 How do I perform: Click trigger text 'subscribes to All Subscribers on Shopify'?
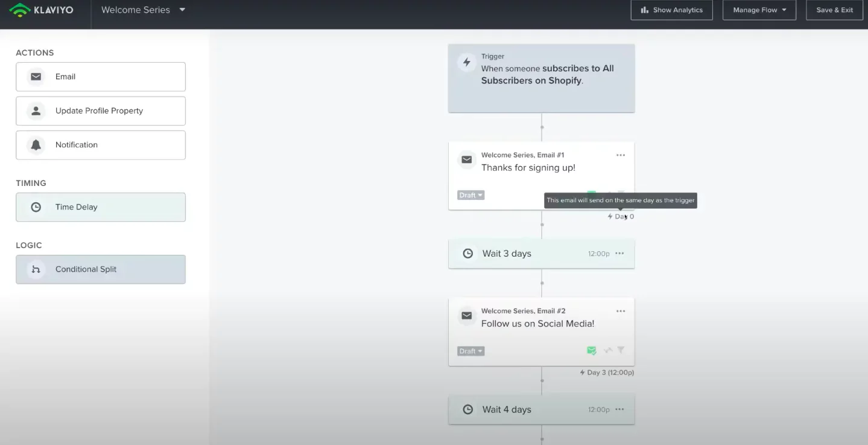pos(548,74)
